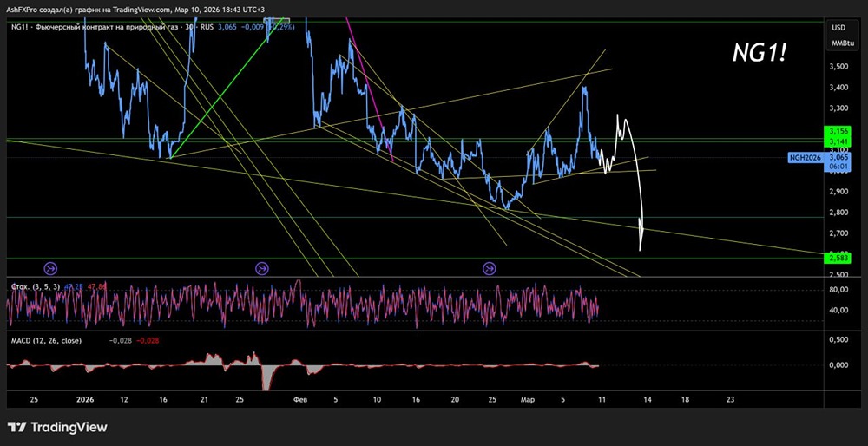Viewport: 868px width, 446px height.
Task: Click the 12 date on time axis
Action: point(123,399)
